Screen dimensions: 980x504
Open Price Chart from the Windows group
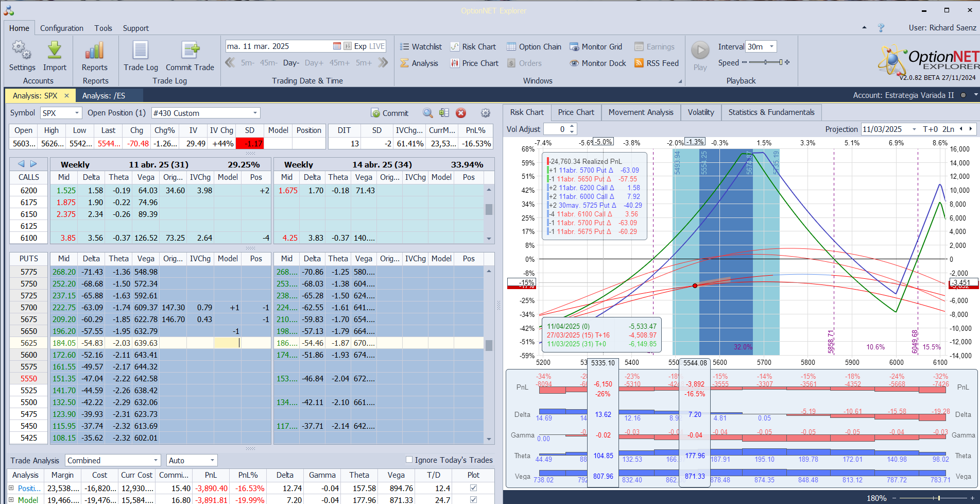point(474,63)
